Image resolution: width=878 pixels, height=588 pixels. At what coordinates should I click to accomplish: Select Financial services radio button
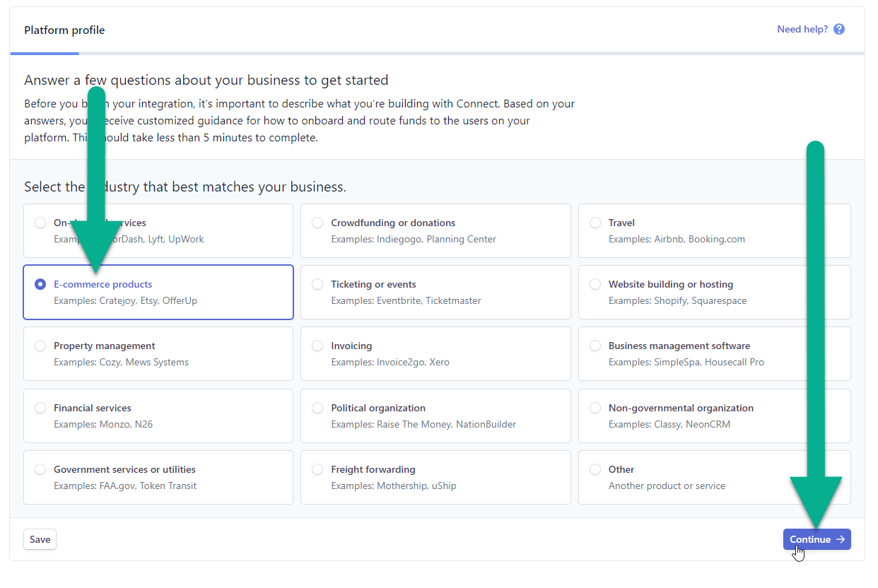40,408
